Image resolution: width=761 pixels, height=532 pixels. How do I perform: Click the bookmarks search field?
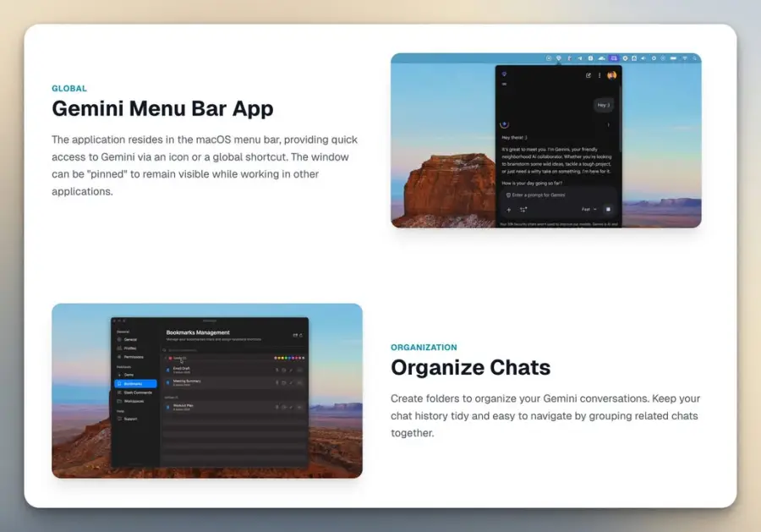click(x=234, y=350)
